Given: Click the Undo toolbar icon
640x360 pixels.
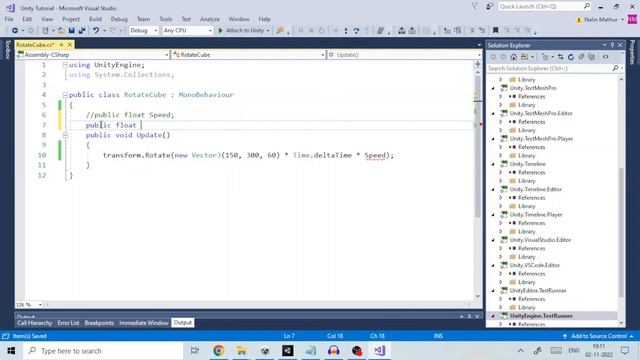Looking at the screenshot, I should point(96,31).
